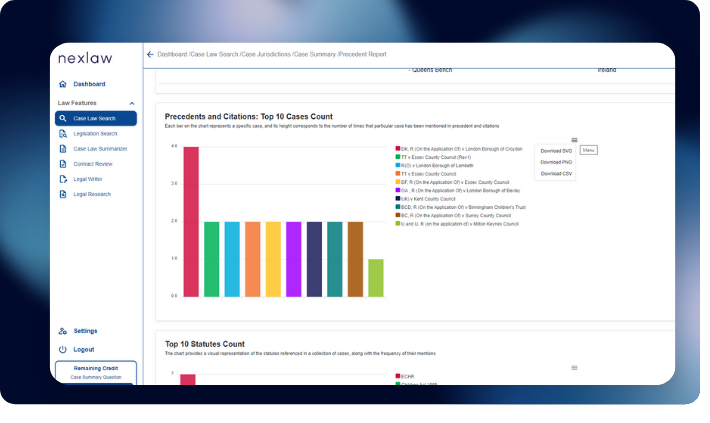Screen dimensions: 710x423
Task: Toggle the ECHR legend entry in the Statutes chart
Action: (405, 376)
